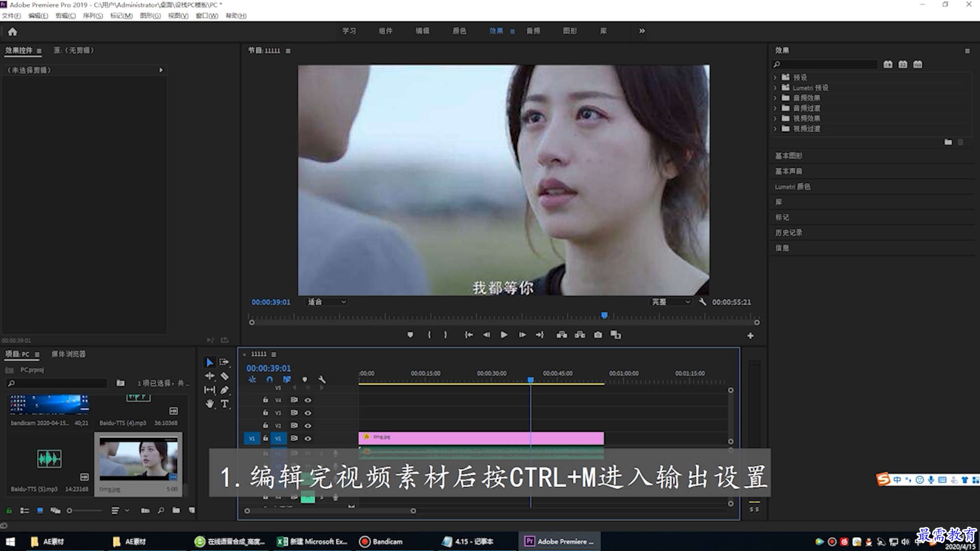
Task: Open the 文件(F) menu
Action: (x=11, y=16)
